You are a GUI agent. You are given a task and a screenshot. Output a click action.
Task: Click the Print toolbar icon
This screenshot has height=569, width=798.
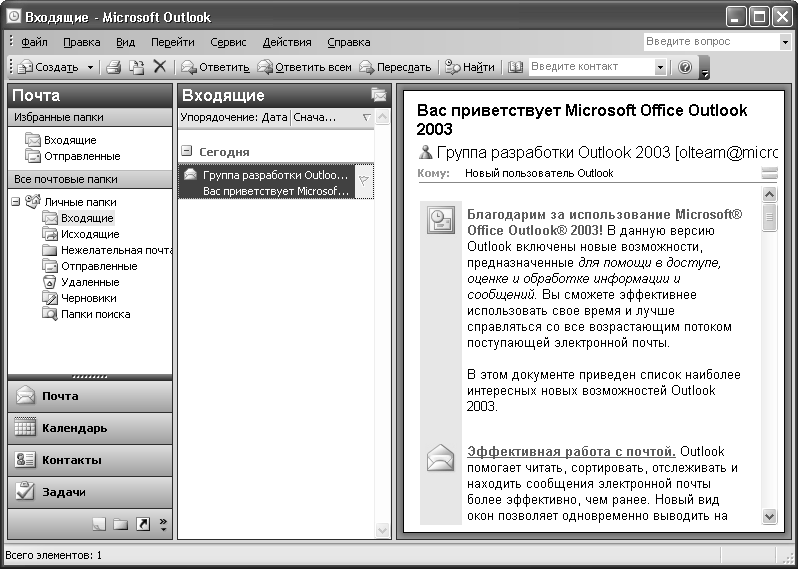click(113, 67)
